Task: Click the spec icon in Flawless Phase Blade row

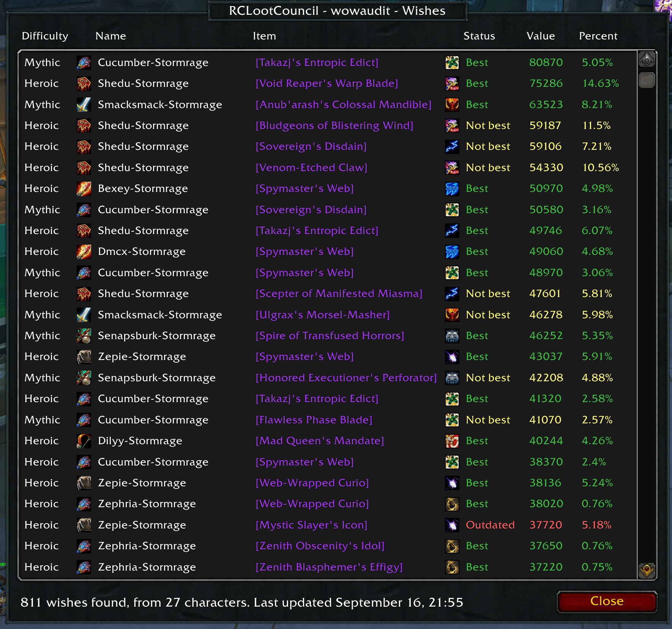Action: (x=452, y=420)
